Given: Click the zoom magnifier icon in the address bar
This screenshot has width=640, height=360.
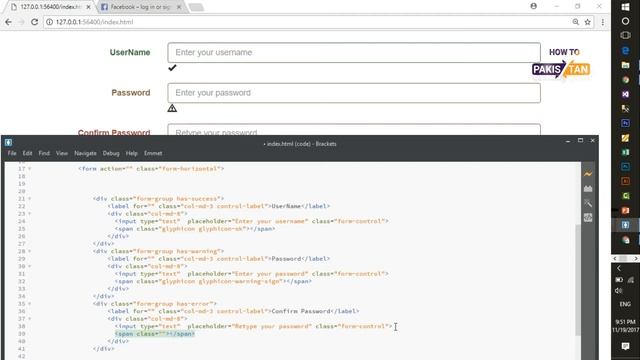Looking at the screenshot, I should click(x=576, y=22).
